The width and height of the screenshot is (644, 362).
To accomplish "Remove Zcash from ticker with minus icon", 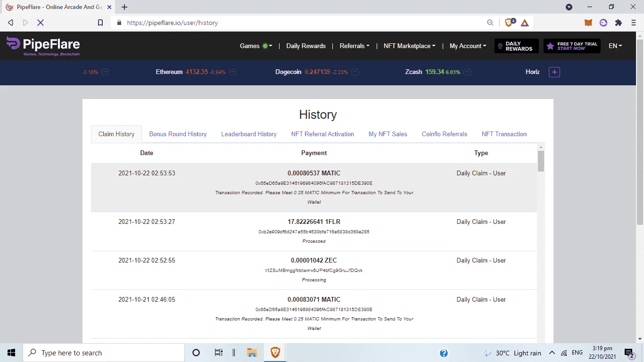I will click(467, 72).
